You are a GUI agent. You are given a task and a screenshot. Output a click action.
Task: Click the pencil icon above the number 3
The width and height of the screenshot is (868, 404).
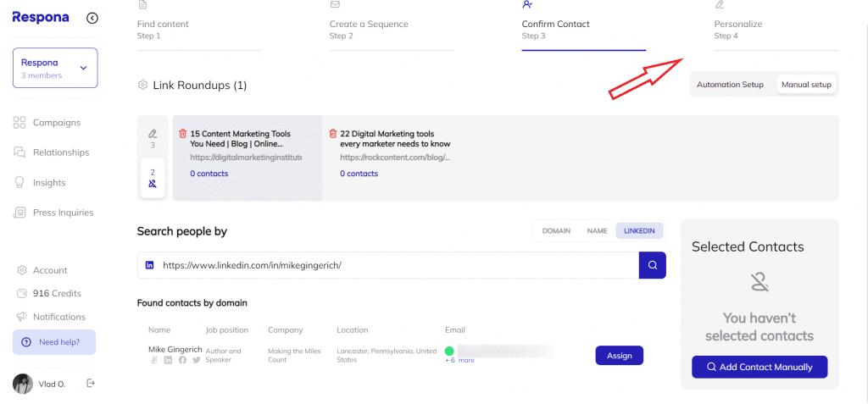click(153, 133)
